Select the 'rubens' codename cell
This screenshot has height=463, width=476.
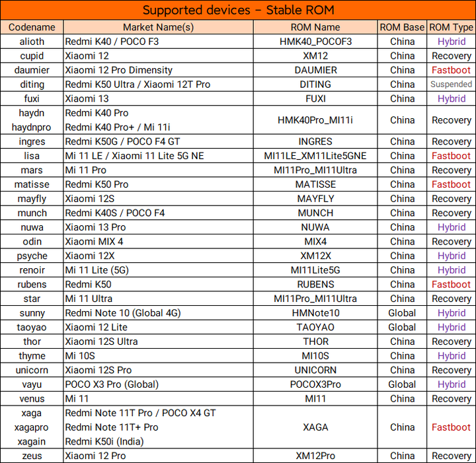[x=32, y=285]
